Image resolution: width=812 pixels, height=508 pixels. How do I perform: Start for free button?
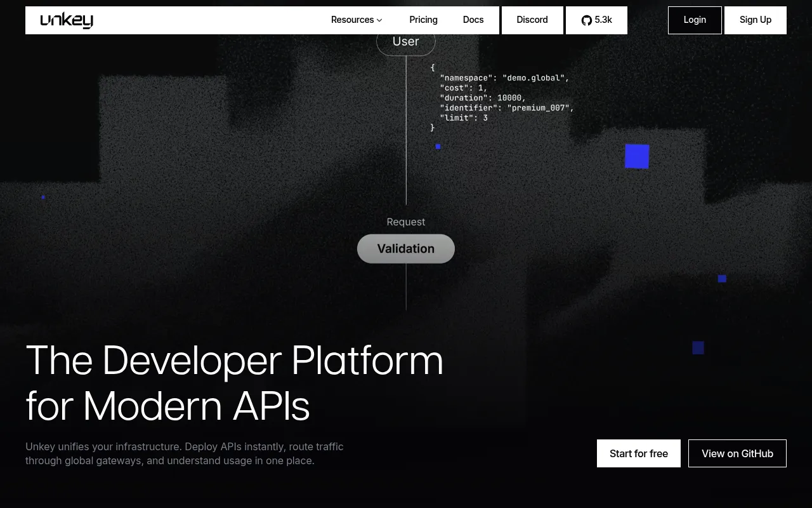639,453
